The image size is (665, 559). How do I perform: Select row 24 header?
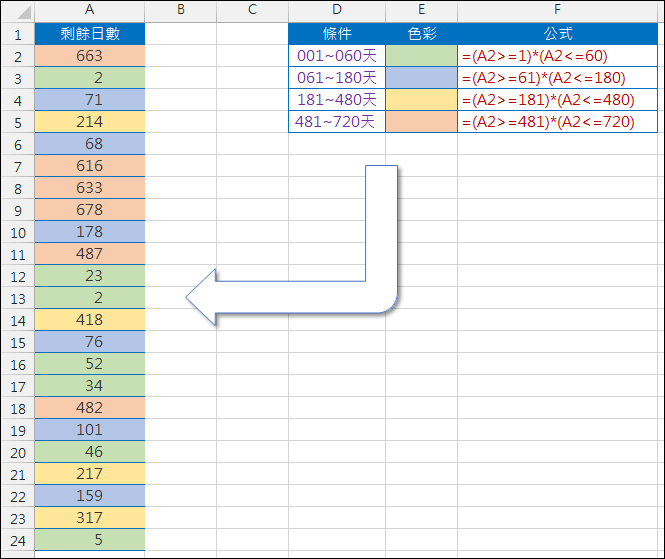point(17,540)
